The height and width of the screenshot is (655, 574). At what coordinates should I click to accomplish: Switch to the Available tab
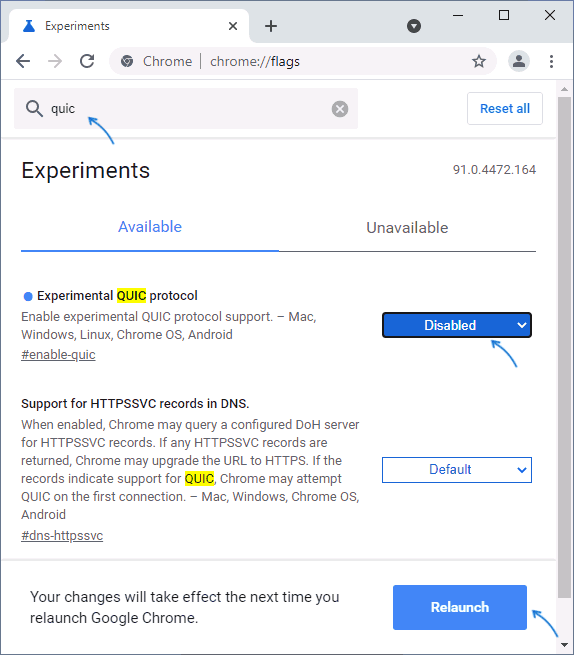tap(150, 227)
